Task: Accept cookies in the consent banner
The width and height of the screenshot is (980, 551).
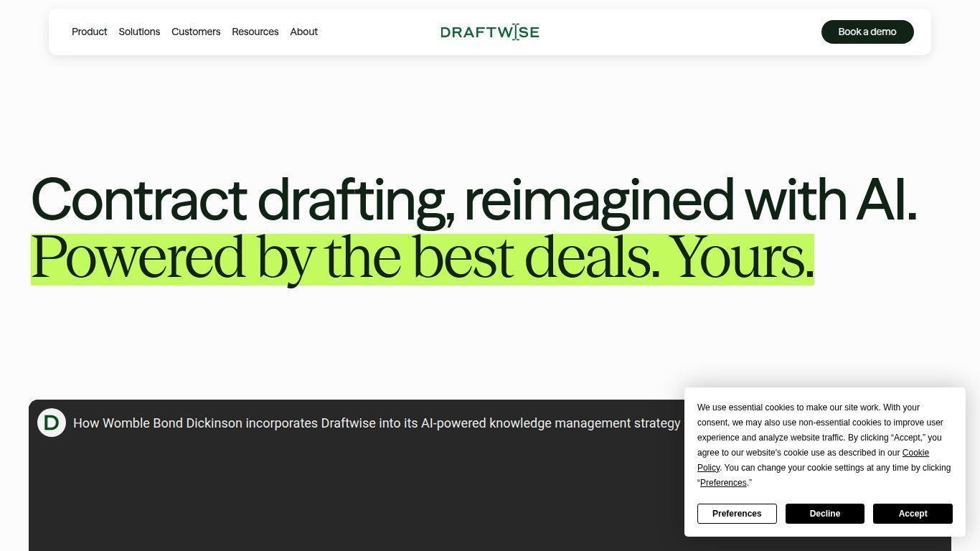Action: click(913, 514)
